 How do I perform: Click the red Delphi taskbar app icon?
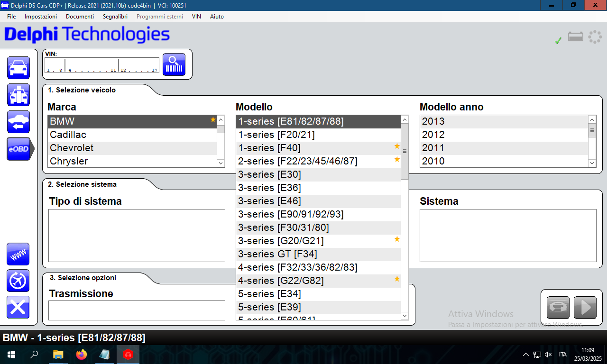pyautogui.click(x=128, y=354)
